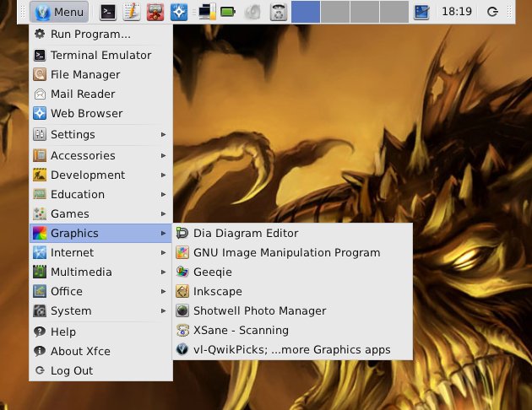Switch to the second workspace in pager

(335, 12)
